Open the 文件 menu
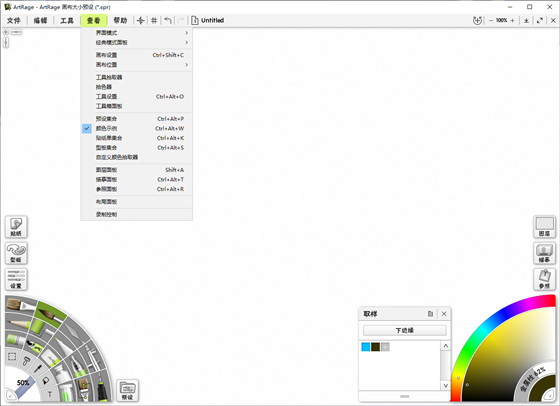This screenshot has width=560, height=406. coord(14,20)
